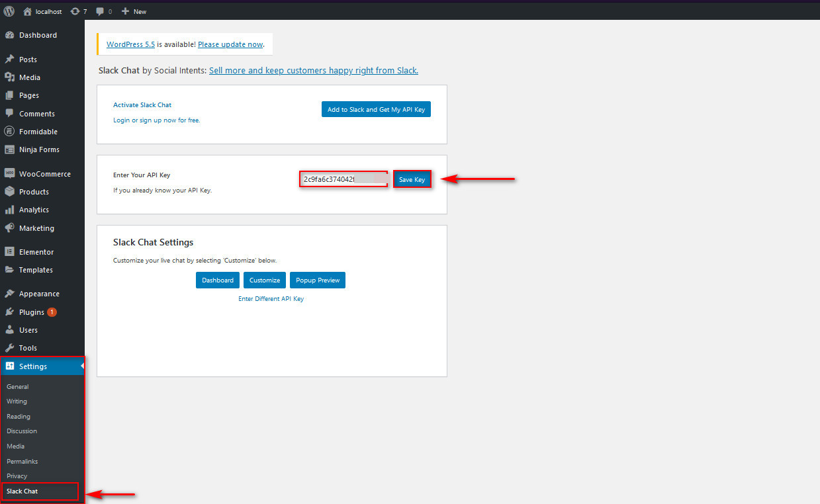The height and width of the screenshot is (504, 820).
Task: Click Add to Slack and Get My API Key
Action: [376, 110]
